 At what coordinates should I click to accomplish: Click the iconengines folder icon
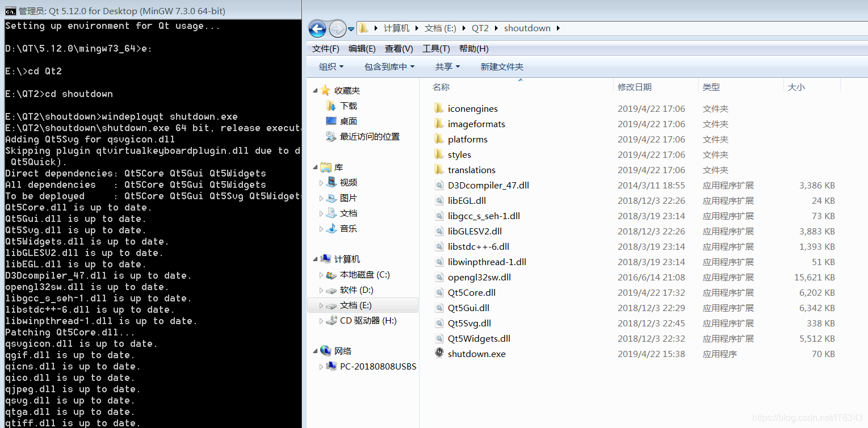point(438,108)
